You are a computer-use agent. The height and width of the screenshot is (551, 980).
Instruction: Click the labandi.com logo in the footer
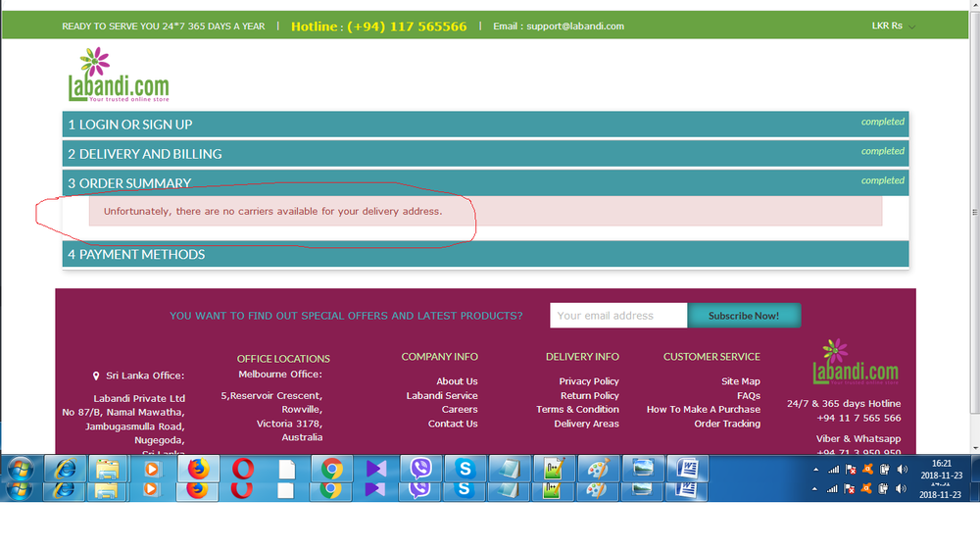855,362
